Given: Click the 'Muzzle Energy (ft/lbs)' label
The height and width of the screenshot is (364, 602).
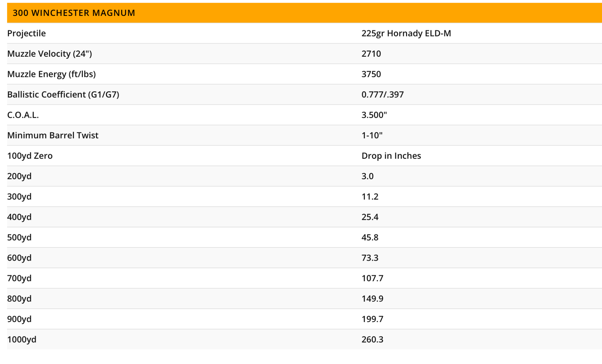Looking at the screenshot, I should [x=51, y=74].
